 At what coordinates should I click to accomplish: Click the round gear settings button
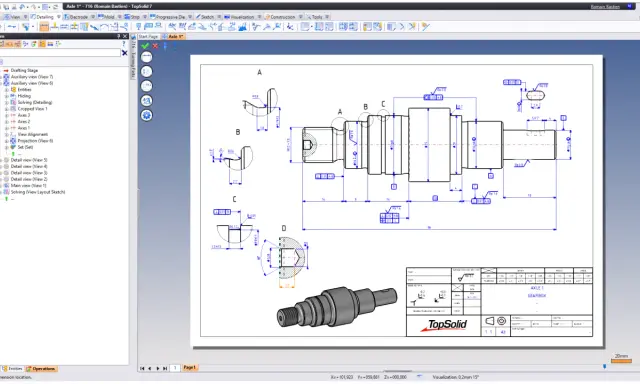[147, 115]
